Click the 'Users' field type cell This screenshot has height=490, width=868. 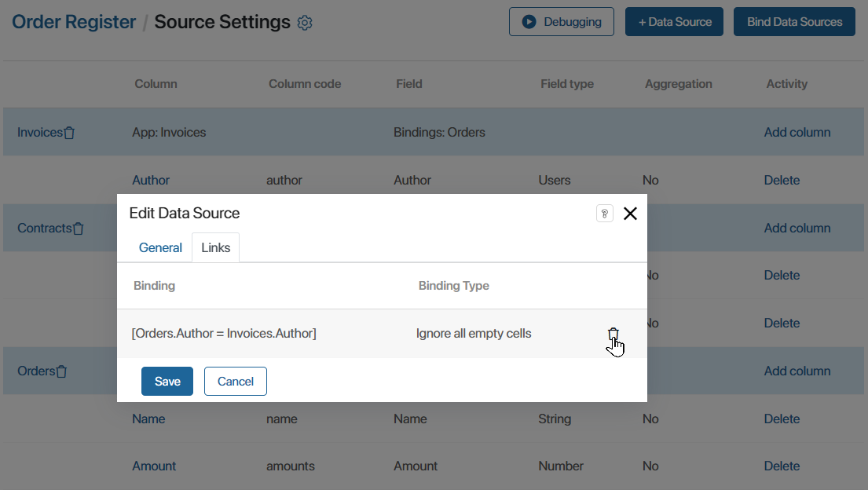[554, 180]
